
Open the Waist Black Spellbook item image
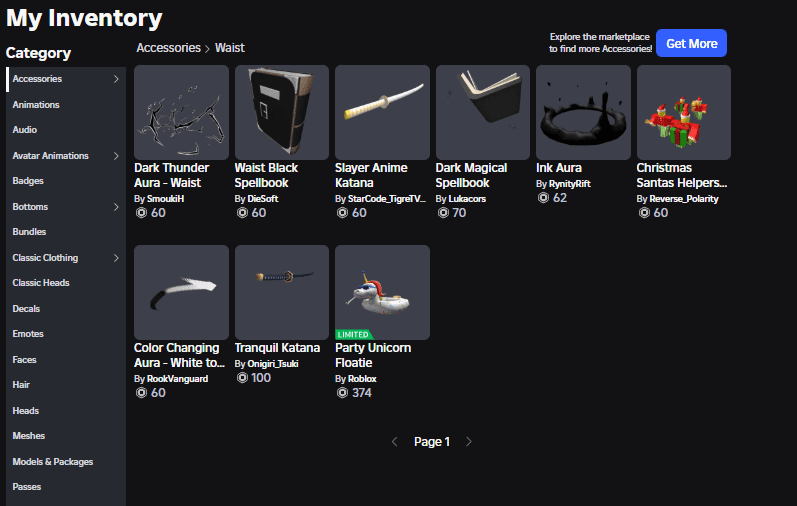click(x=282, y=112)
